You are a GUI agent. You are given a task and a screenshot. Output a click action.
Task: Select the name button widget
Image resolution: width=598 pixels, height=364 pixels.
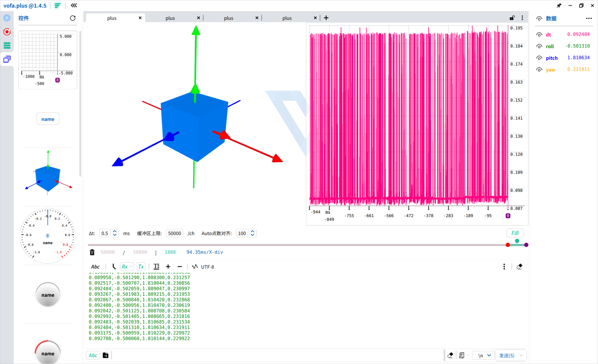[x=48, y=119]
